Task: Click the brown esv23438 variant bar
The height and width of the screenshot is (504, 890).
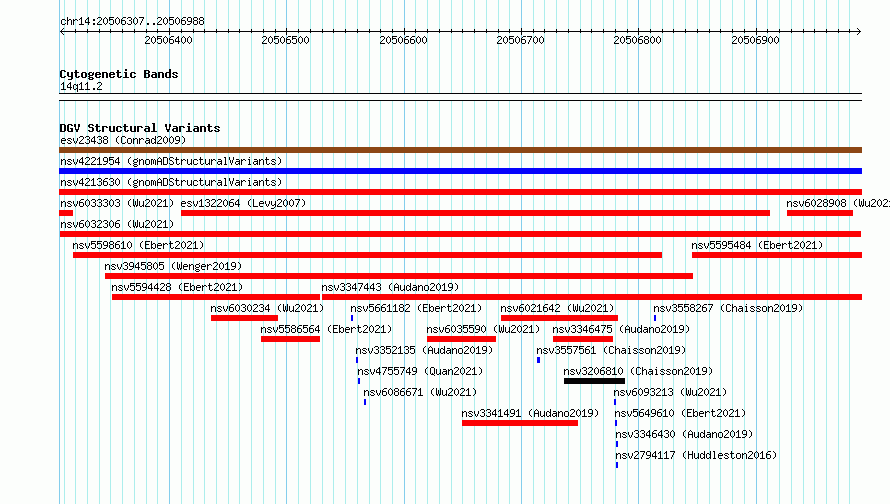Action: click(460, 150)
